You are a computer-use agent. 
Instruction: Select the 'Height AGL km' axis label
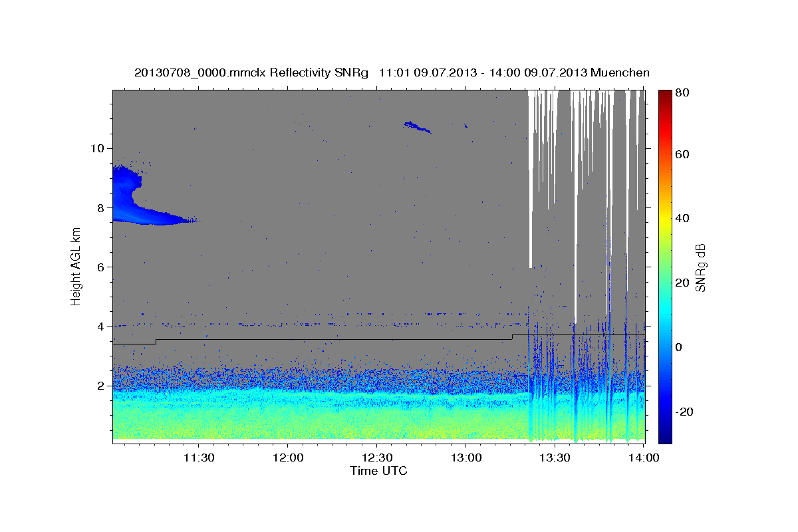click(x=76, y=265)
